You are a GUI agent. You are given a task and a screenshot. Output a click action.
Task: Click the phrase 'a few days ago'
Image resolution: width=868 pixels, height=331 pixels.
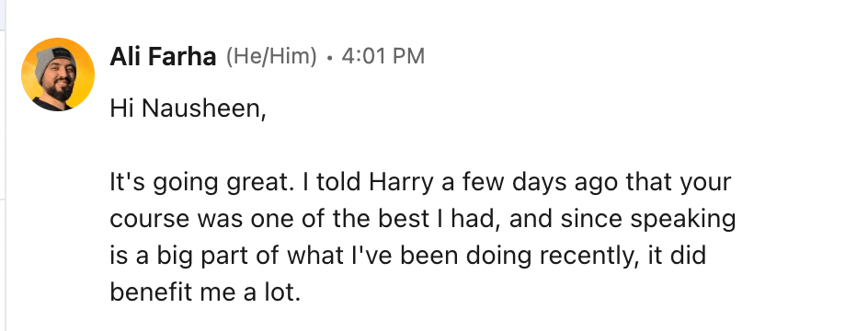(x=531, y=183)
